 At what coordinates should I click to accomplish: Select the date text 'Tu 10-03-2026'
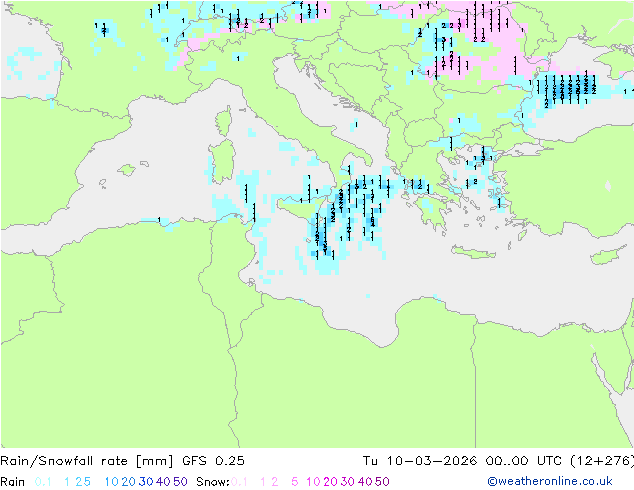coord(420,460)
